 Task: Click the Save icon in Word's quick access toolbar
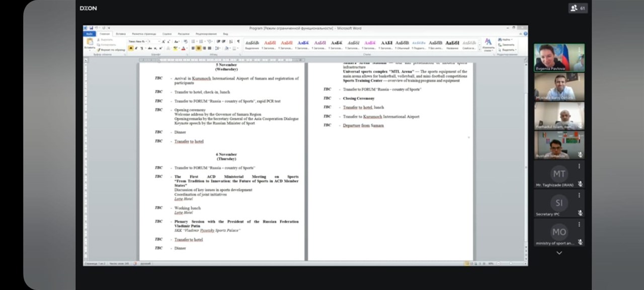pos(91,28)
